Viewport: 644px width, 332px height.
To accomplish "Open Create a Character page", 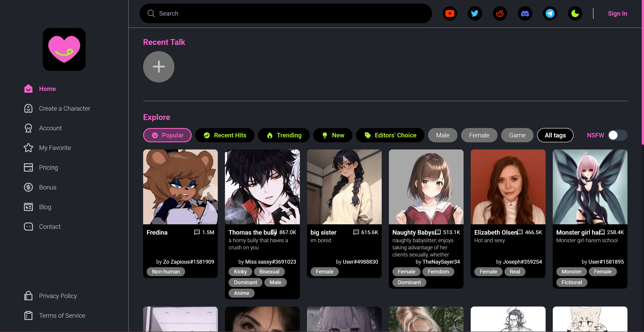I will pos(64,108).
